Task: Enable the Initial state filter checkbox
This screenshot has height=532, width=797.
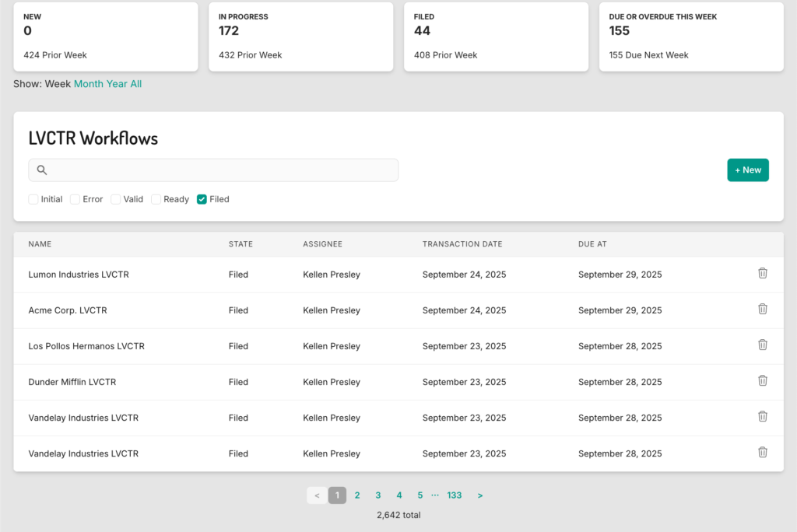Action: pyautogui.click(x=33, y=199)
